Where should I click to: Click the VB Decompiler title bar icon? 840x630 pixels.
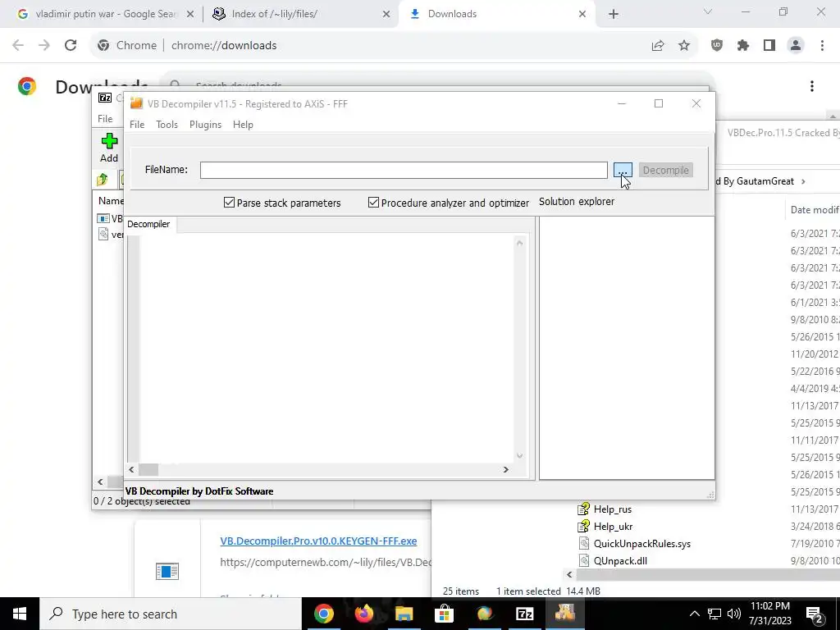tap(137, 103)
